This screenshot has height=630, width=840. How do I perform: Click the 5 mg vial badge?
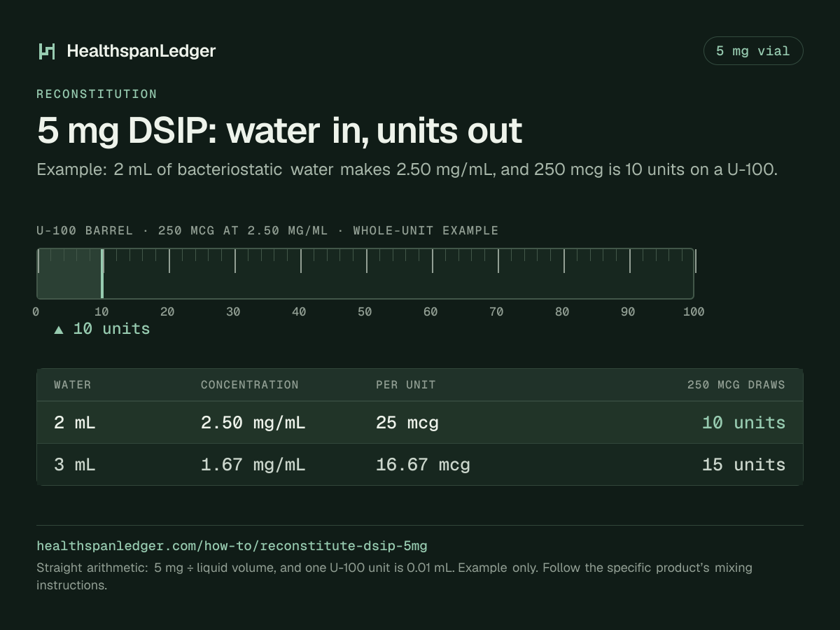[753, 51]
